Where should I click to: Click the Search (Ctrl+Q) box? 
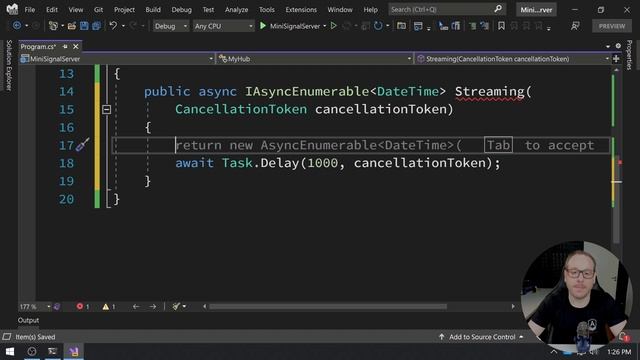pyautogui.click(x=447, y=9)
